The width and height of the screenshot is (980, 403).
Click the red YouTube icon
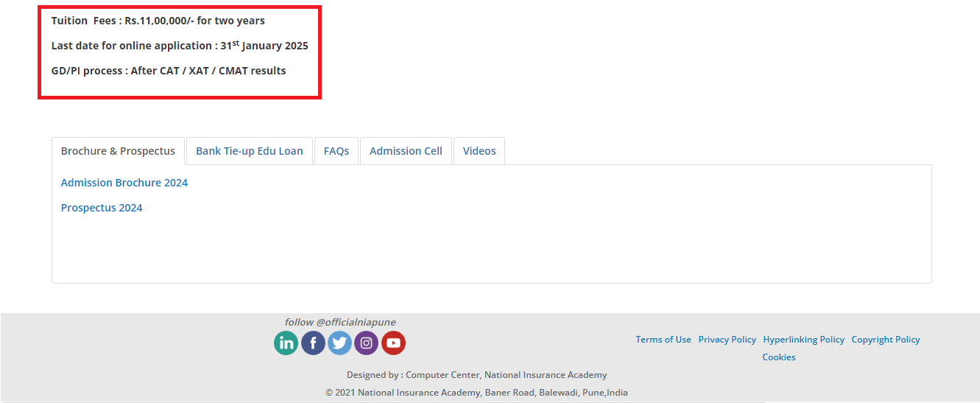393,343
